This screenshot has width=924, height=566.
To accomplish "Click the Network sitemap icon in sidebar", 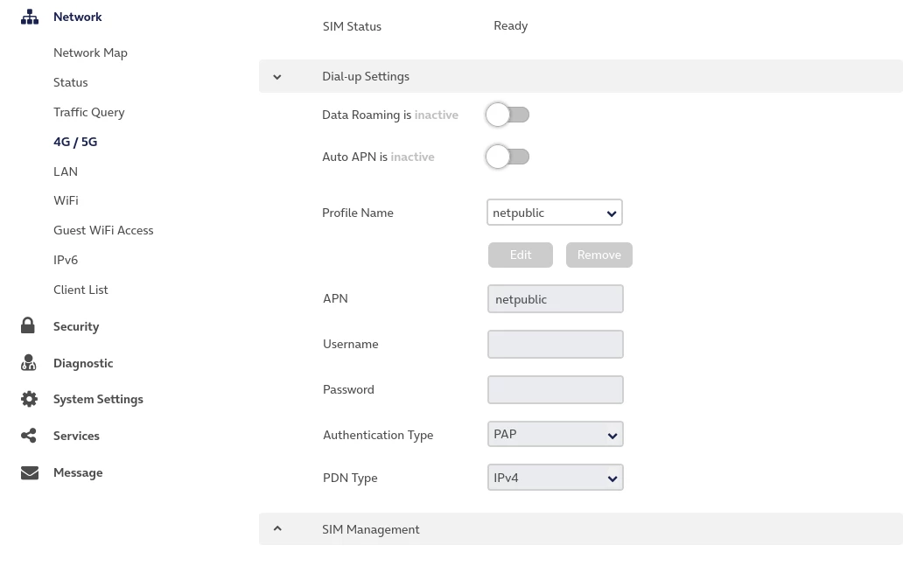I will [30, 17].
